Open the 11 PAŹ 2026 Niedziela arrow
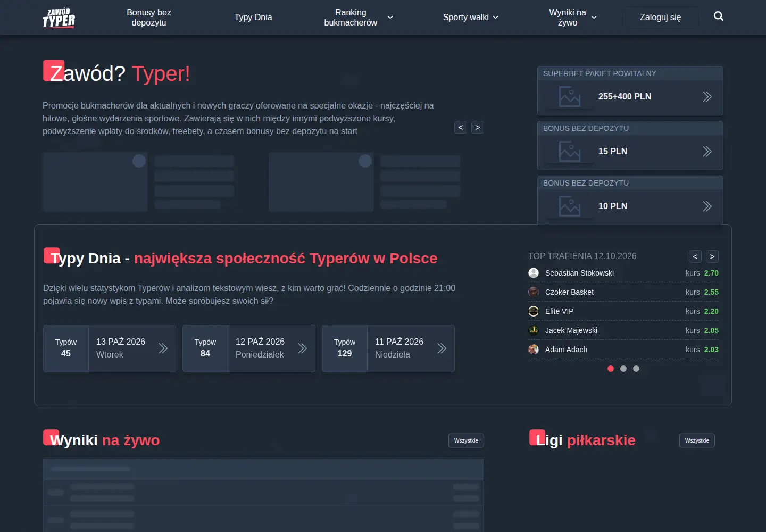This screenshot has width=766, height=532. (442, 348)
